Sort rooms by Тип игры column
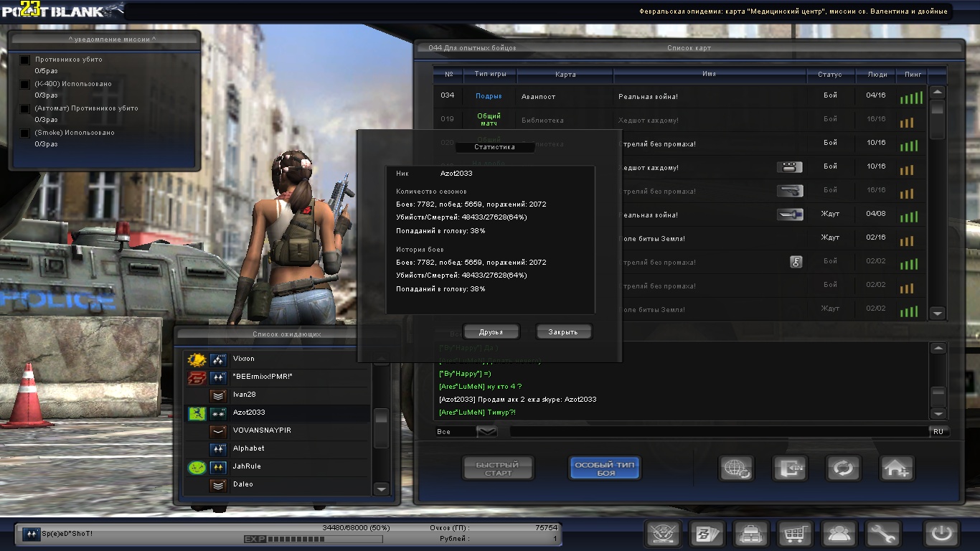The image size is (980, 551). point(490,74)
